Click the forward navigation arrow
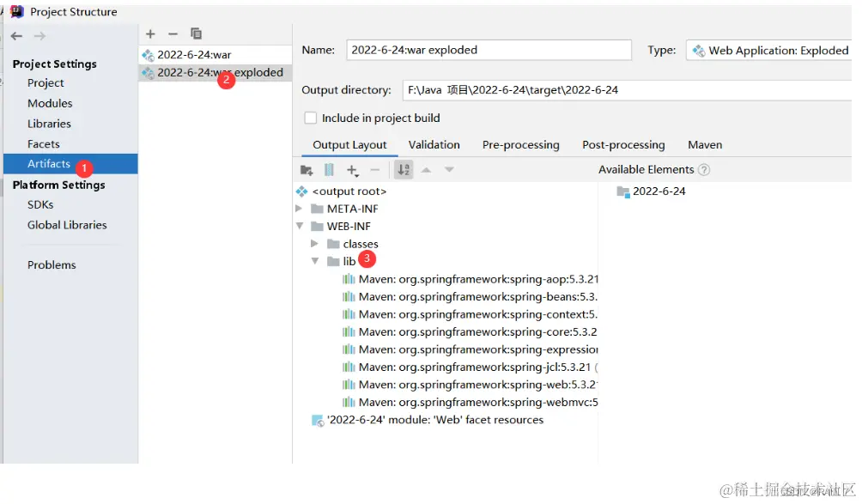This screenshot has width=862, height=504. coord(39,36)
